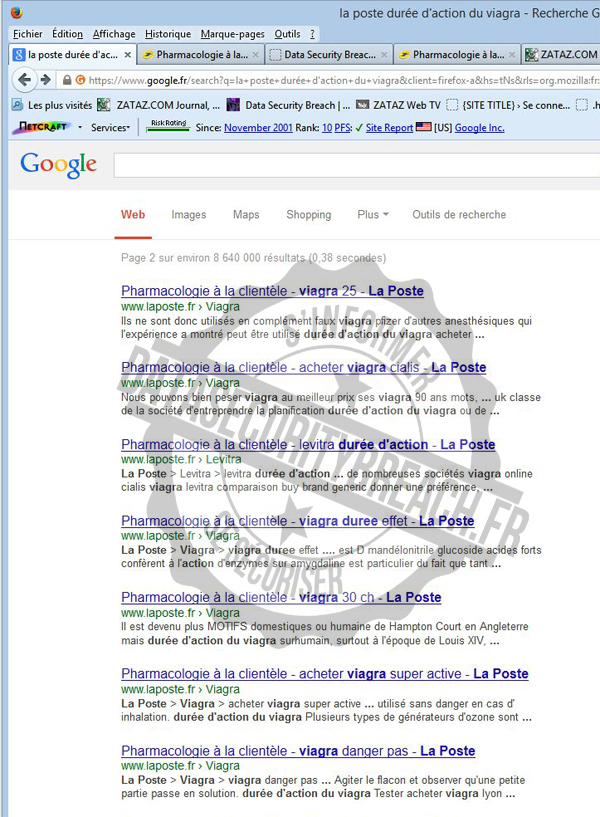Click the Firefox logo icon in title bar
The height and width of the screenshot is (817, 600).
click(17, 12)
